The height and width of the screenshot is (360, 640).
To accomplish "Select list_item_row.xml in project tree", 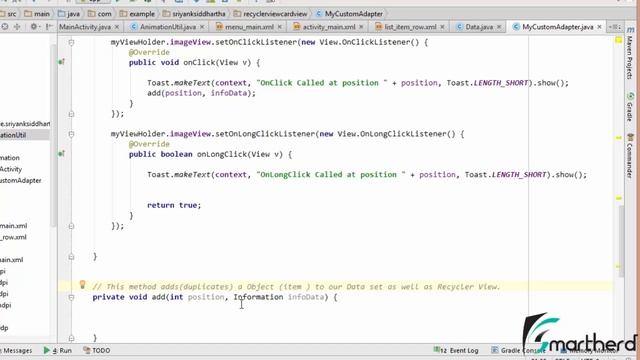I will pos(13,237).
